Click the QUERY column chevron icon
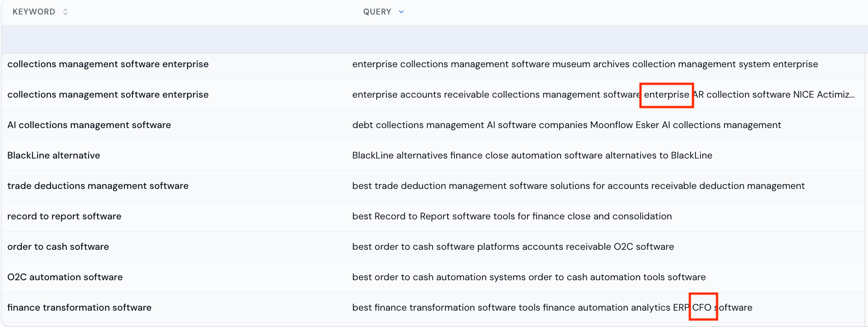The width and height of the screenshot is (868, 327). (x=401, y=12)
